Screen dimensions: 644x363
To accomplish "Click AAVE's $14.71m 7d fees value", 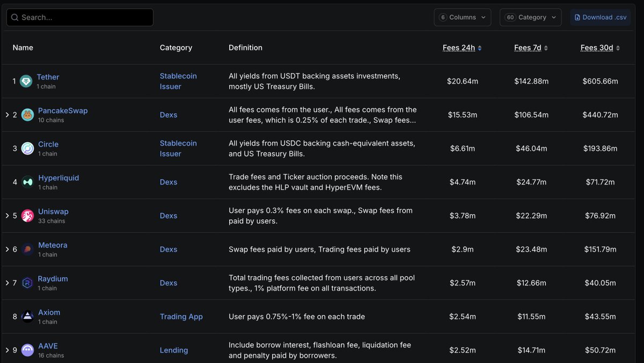I will point(531,350).
